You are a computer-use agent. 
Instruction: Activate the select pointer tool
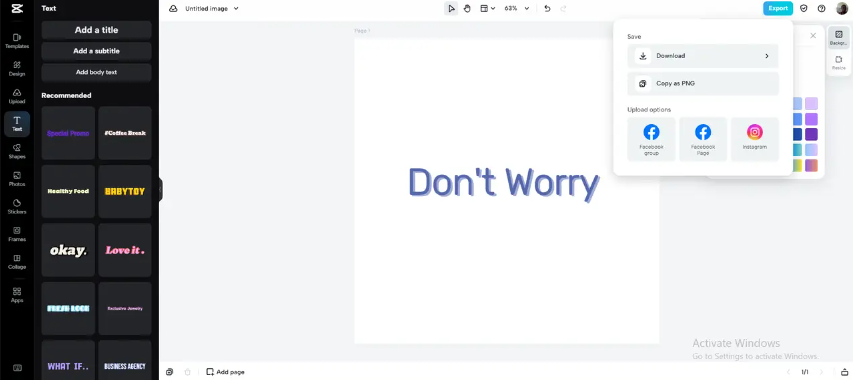(x=451, y=9)
